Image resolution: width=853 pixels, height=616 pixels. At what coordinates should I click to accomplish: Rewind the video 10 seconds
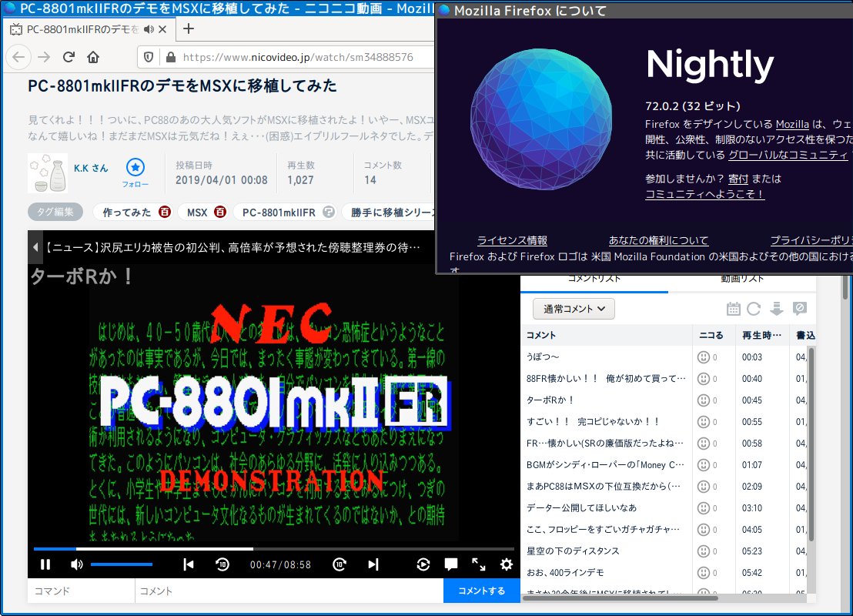point(222,564)
